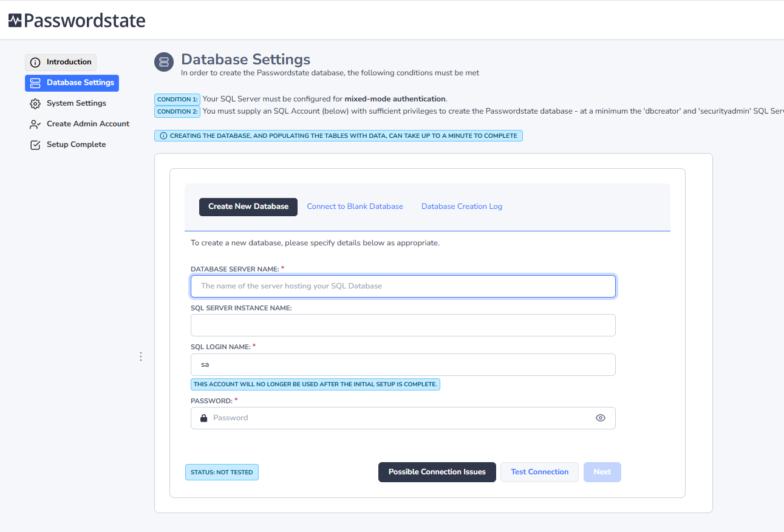Click the SQL Login Name field

(403, 364)
